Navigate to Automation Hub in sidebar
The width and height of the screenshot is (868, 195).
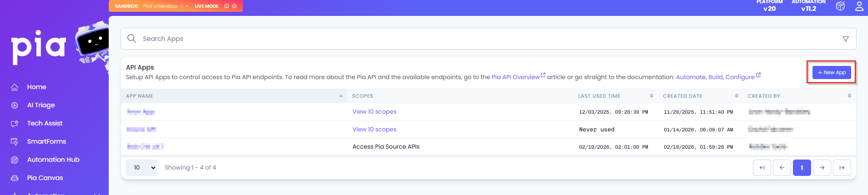(x=53, y=160)
